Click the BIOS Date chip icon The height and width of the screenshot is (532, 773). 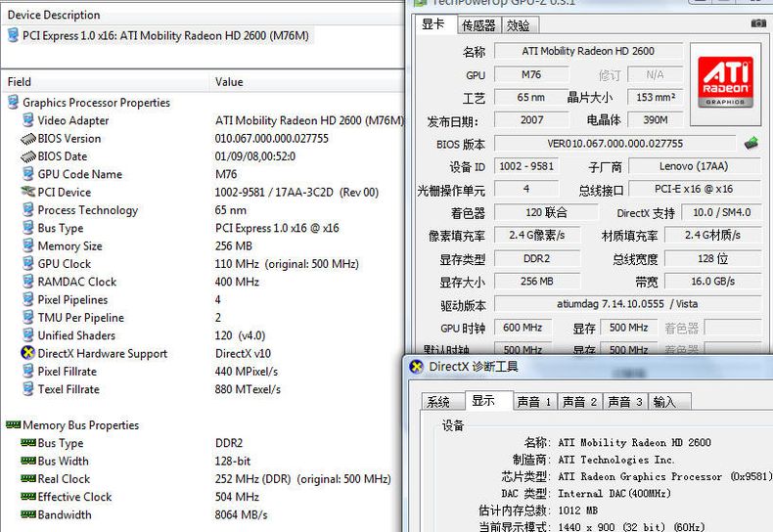28,156
